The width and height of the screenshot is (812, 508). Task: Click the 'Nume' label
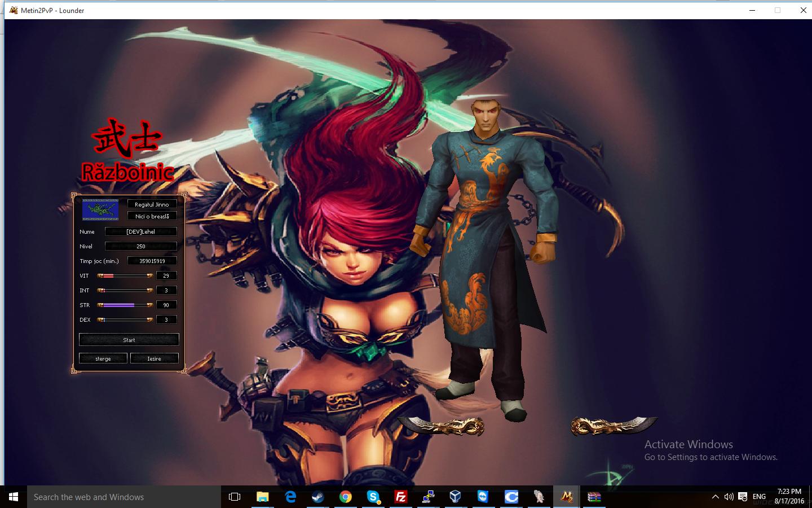click(87, 231)
